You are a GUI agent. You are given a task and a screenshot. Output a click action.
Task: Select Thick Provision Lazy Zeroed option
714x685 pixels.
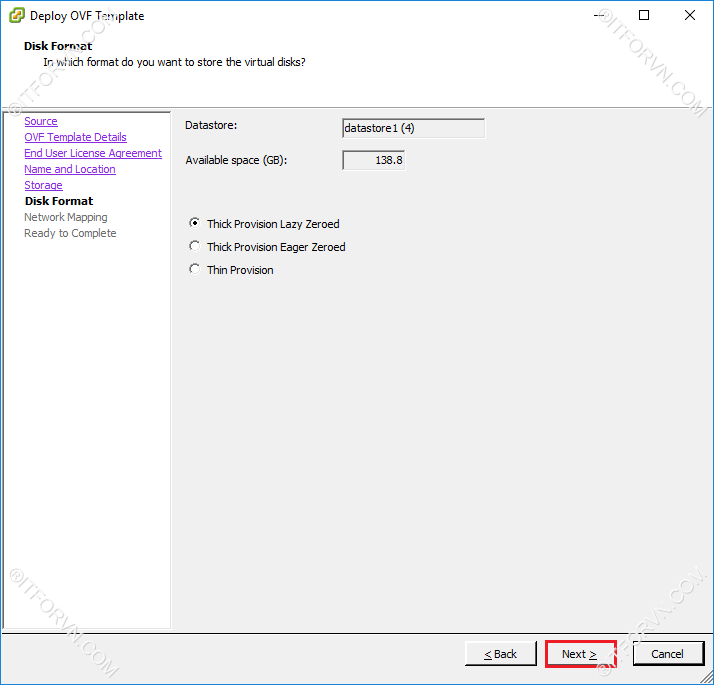point(195,224)
